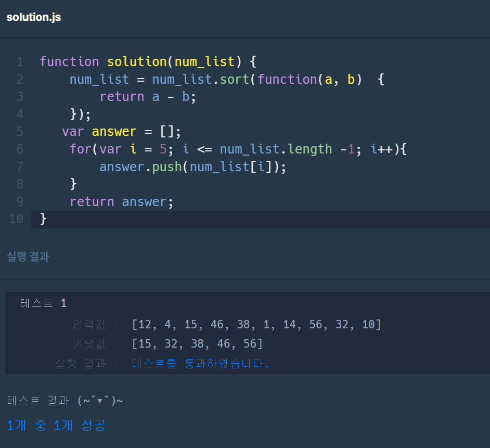Select the solution.js file tab
Screen dimensions: 490x448
click(34, 17)
